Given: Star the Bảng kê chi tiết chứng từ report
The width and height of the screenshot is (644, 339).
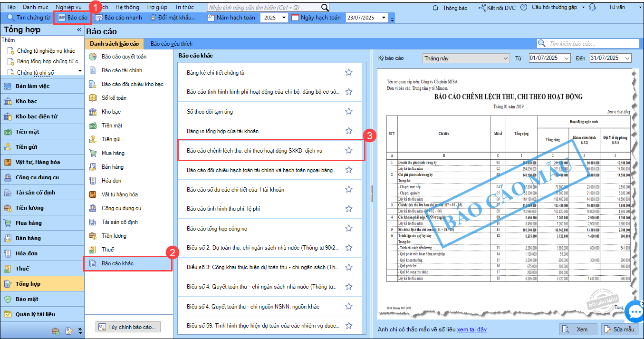Looking at the screenshot, I should [349, 72].
